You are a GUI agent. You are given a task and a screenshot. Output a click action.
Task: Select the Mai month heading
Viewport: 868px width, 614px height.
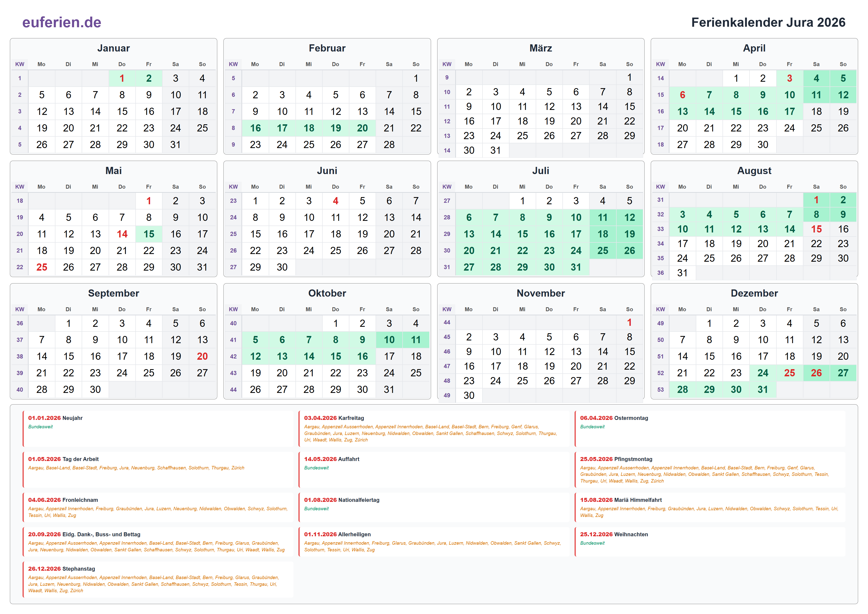click(113, 171)
